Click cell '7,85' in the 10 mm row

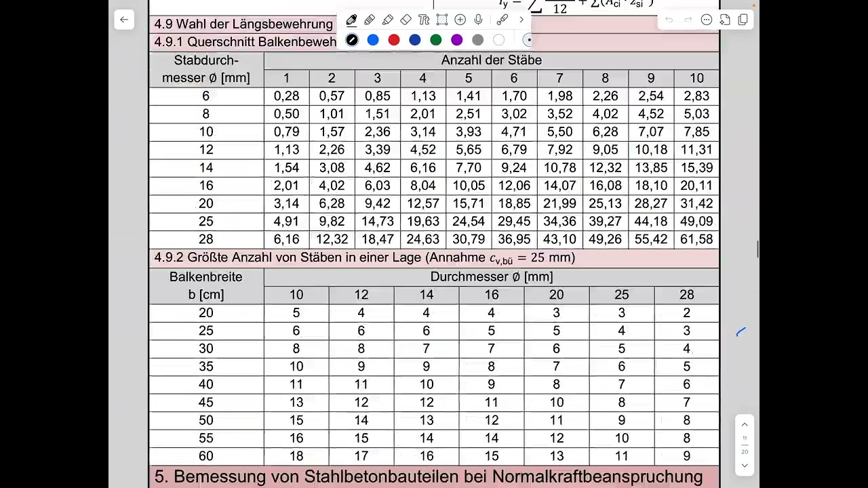pos(697,132)
